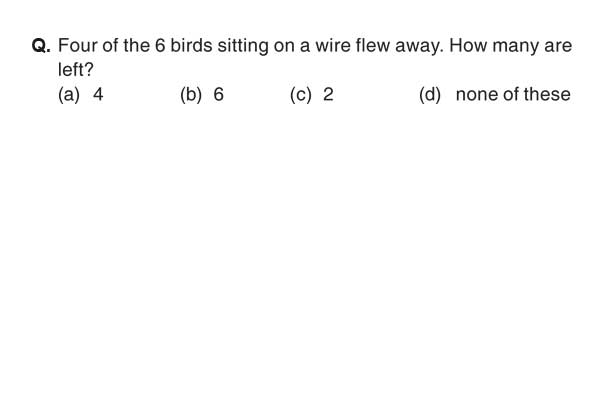Select option (b) label
The height and width of the screenshot is (400, 600).
coord(191,95)
